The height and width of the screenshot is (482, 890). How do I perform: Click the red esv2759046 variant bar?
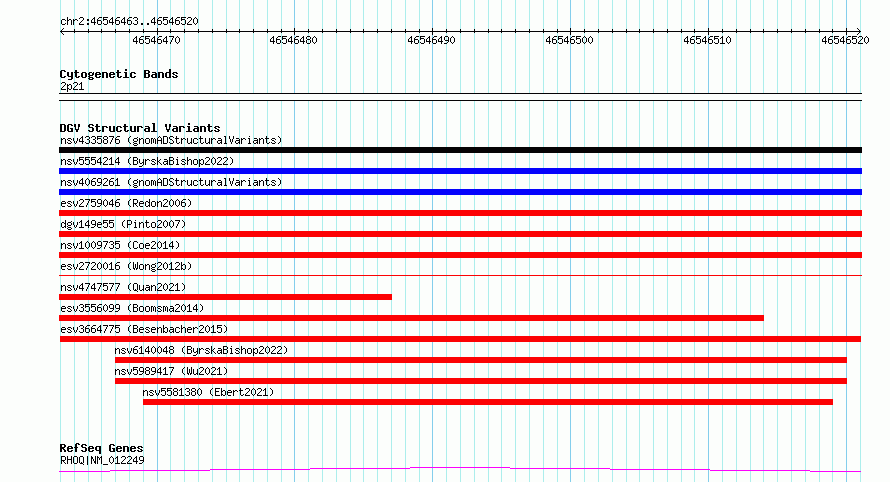(x=460, y=213)
